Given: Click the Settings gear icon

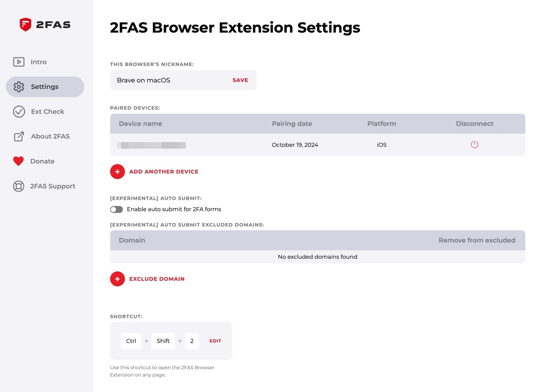Looking at the screenshot, I should pos(19,87).
